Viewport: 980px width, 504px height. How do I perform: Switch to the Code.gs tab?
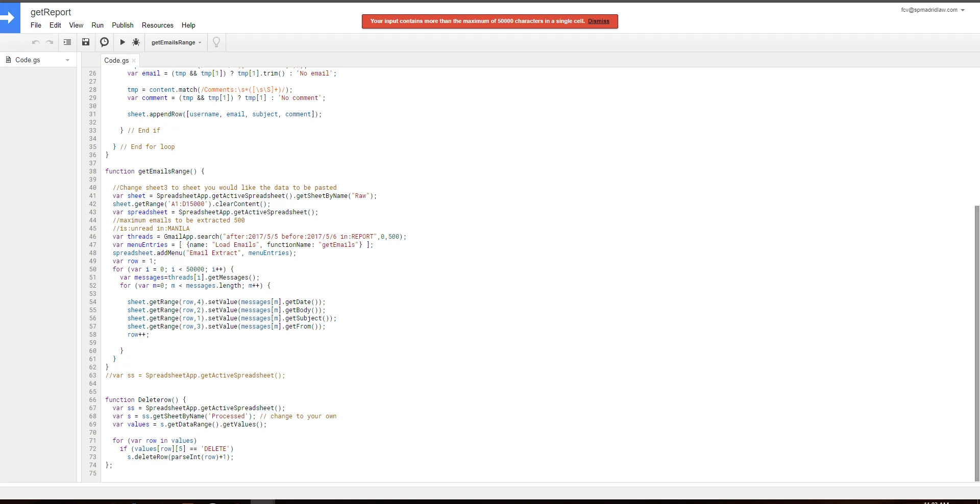pyautogui.click(x=116, y=60)
